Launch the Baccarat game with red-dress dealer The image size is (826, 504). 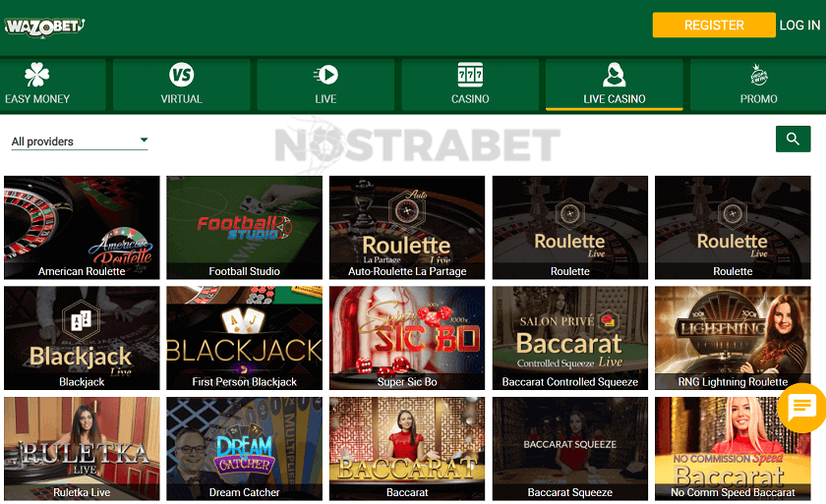407,448
